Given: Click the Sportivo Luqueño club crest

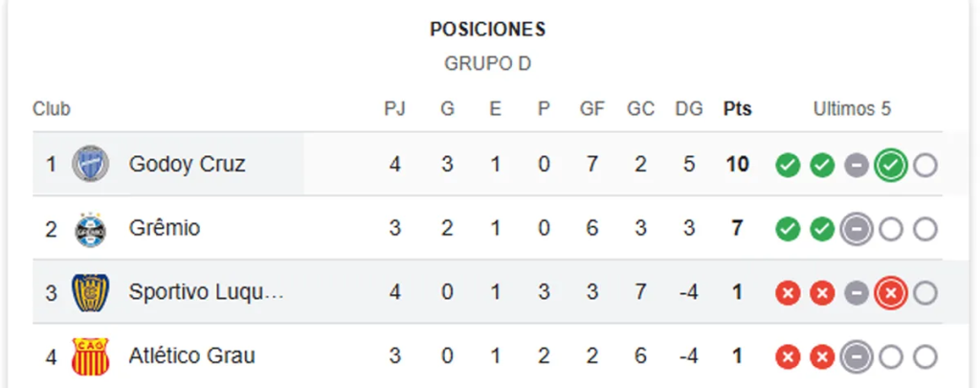Looking at the screenshot, I should (x=91, y=292).
